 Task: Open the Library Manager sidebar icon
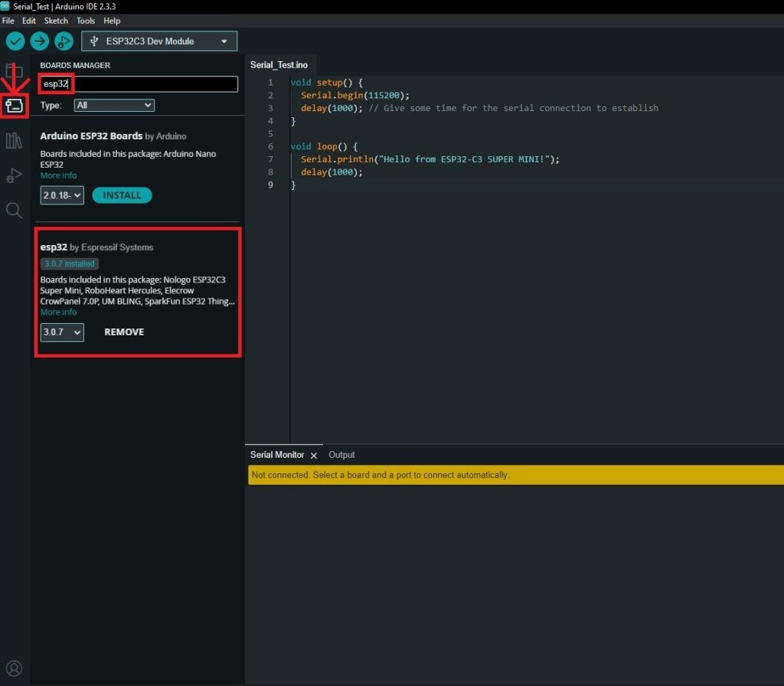coord(14,141)
